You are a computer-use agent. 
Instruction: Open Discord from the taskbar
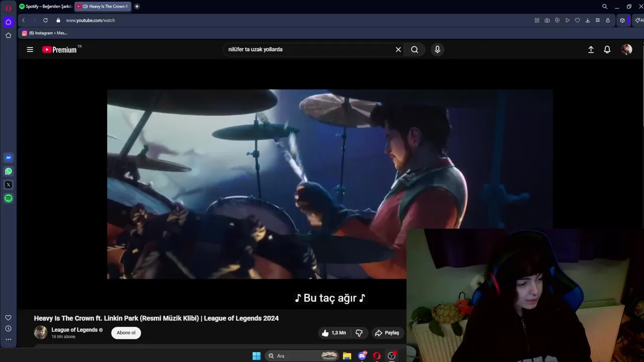(x=362, y=356)
